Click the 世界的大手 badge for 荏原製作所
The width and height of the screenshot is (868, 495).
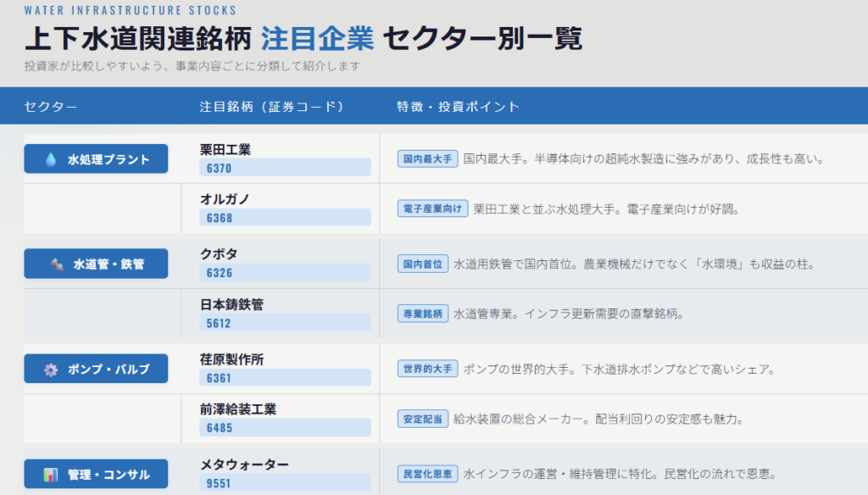(426, 369)
